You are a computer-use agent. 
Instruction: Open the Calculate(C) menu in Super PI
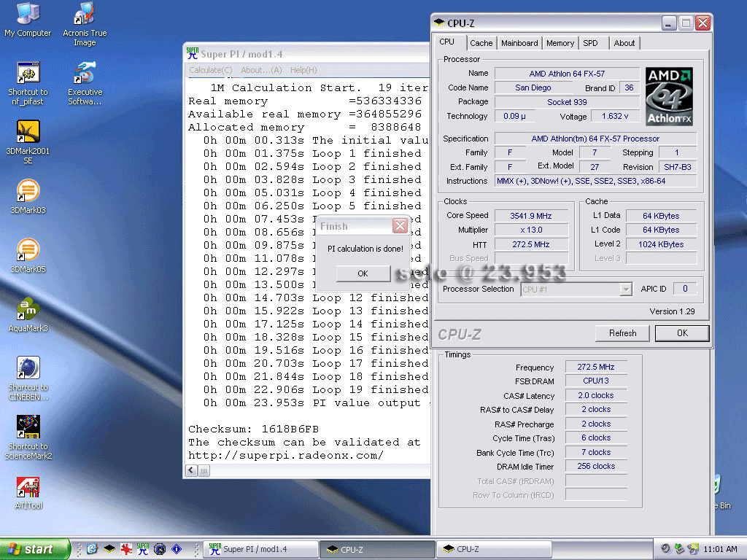[210, 70]
